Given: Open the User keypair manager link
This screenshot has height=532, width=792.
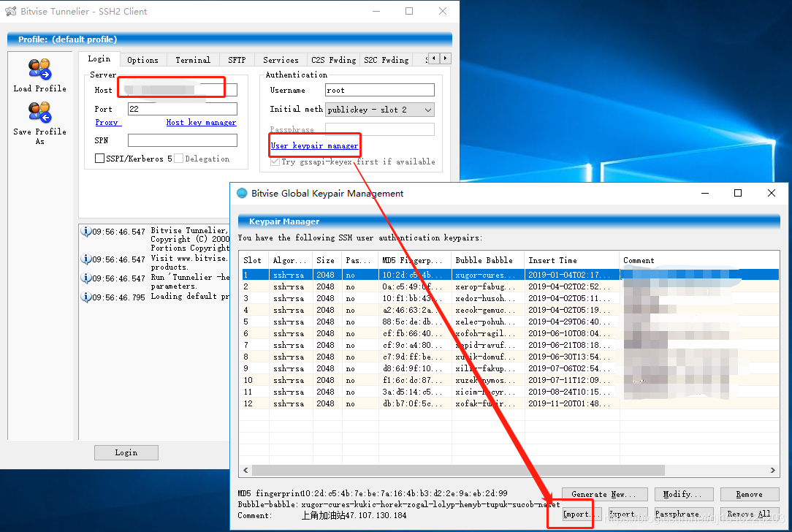Looking at the screenshot, I should [x=314, y=145].
